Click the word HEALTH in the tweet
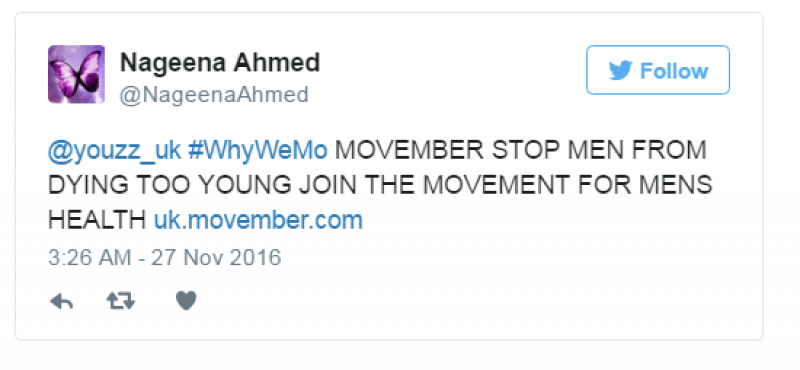Image resolution: width=800 pixels, height=370 pixels. (97, 220)
